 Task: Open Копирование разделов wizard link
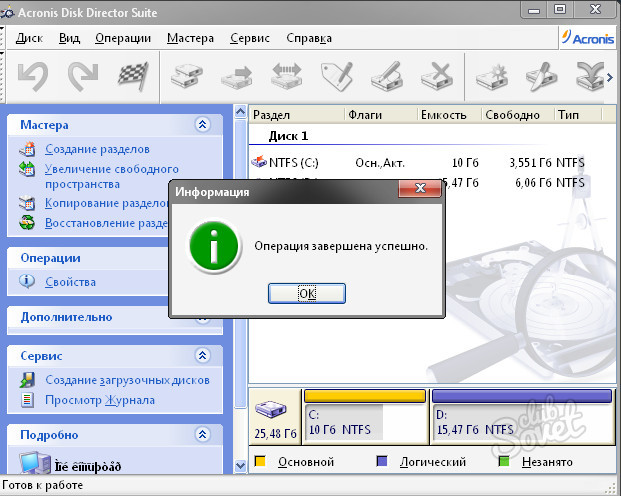tap(107, 203)
